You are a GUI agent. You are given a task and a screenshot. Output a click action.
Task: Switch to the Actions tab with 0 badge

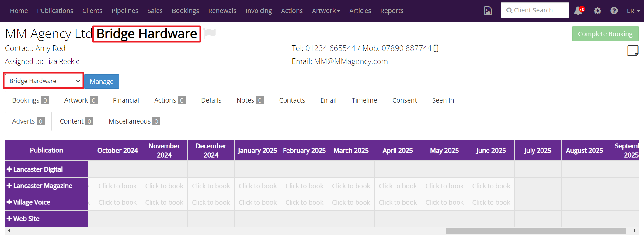(x=170, y=100)
